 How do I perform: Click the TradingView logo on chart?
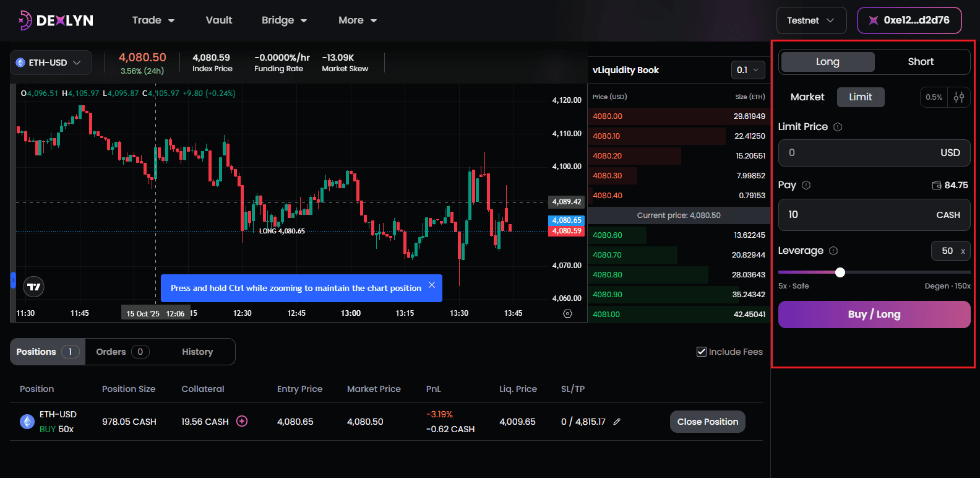pos(34,287)
